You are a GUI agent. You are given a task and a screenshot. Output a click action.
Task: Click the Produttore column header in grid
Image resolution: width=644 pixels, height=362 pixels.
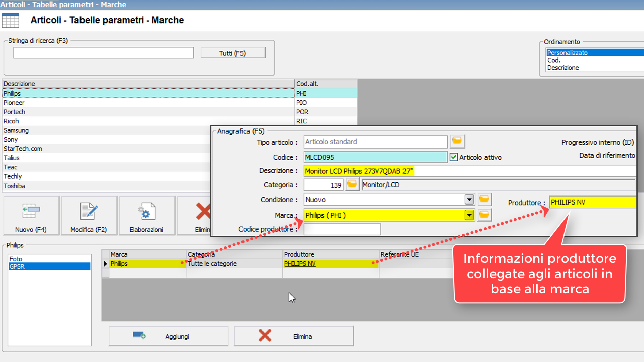tap(331, 254)
